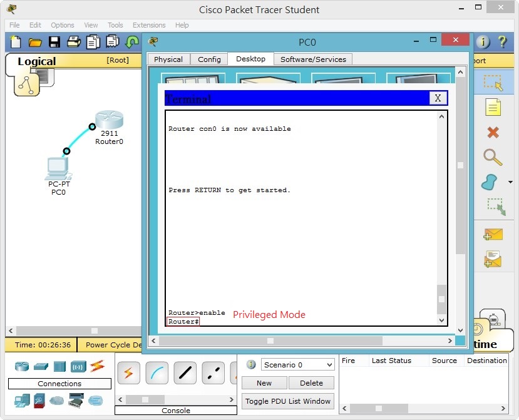
Task: Click the Realtime mode clock icon
Action: pyautogui.click(x=477, y=329)
